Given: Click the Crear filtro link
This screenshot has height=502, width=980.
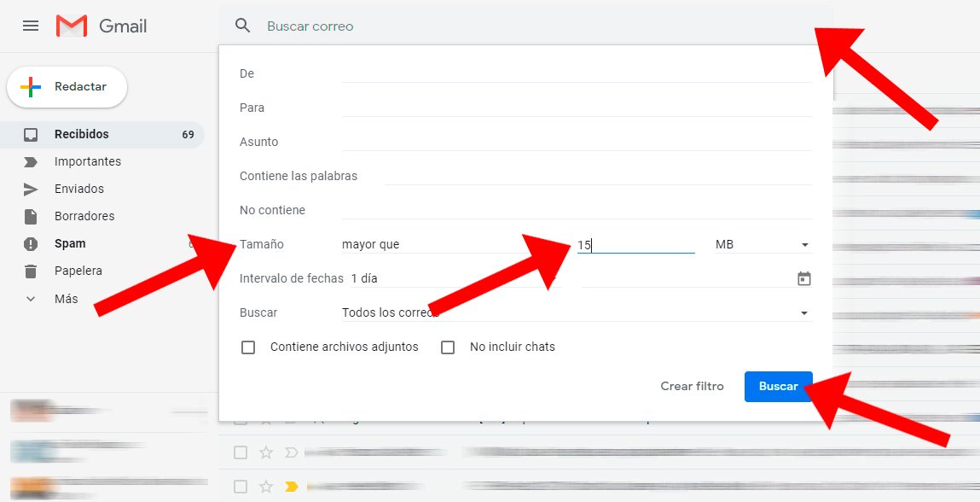Looking at the screenshot, I should 692,387.
